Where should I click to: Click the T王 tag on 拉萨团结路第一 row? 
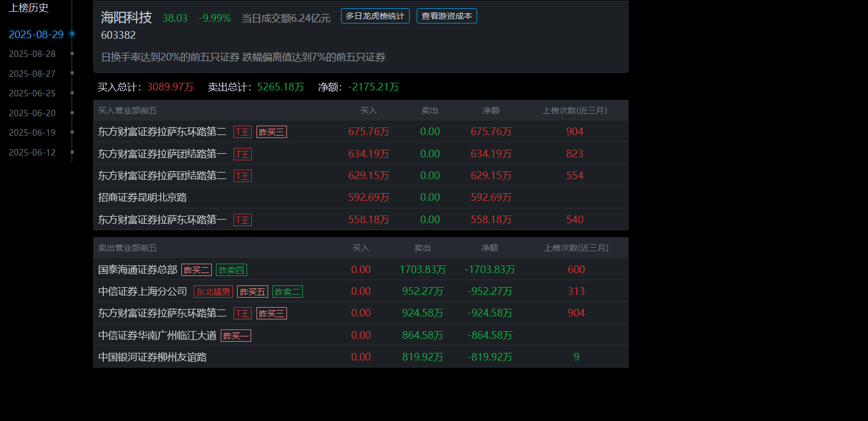pyautogui.click(x=242, y=154)
